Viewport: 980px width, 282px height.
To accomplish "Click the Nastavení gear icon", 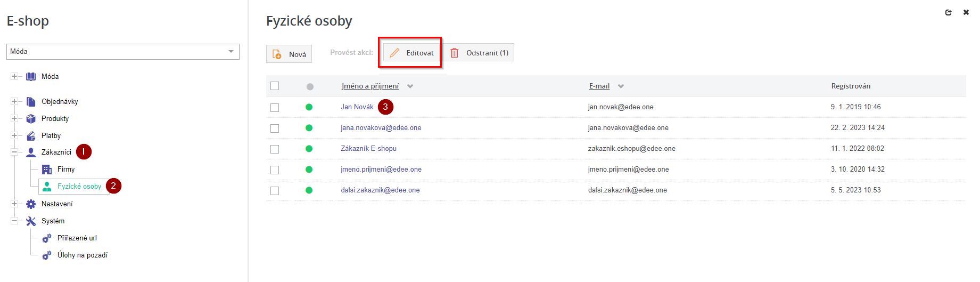I will pyautogui.click(x=31, y=204).
